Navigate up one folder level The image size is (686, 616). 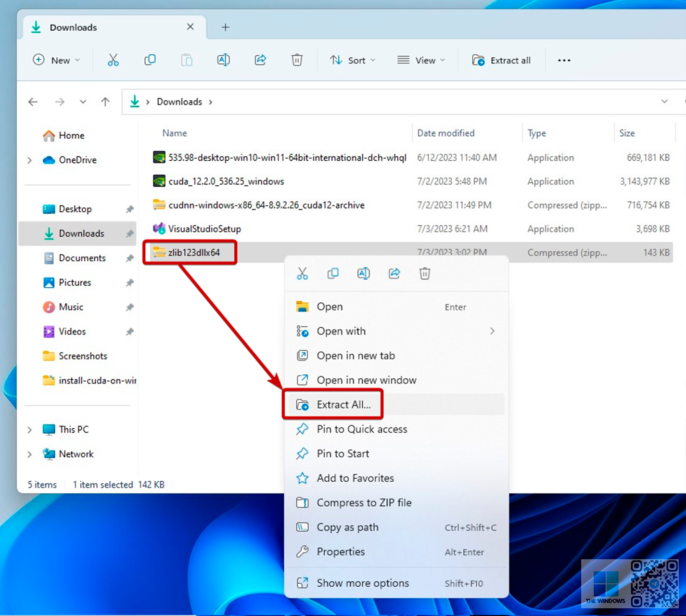point(105,102)
